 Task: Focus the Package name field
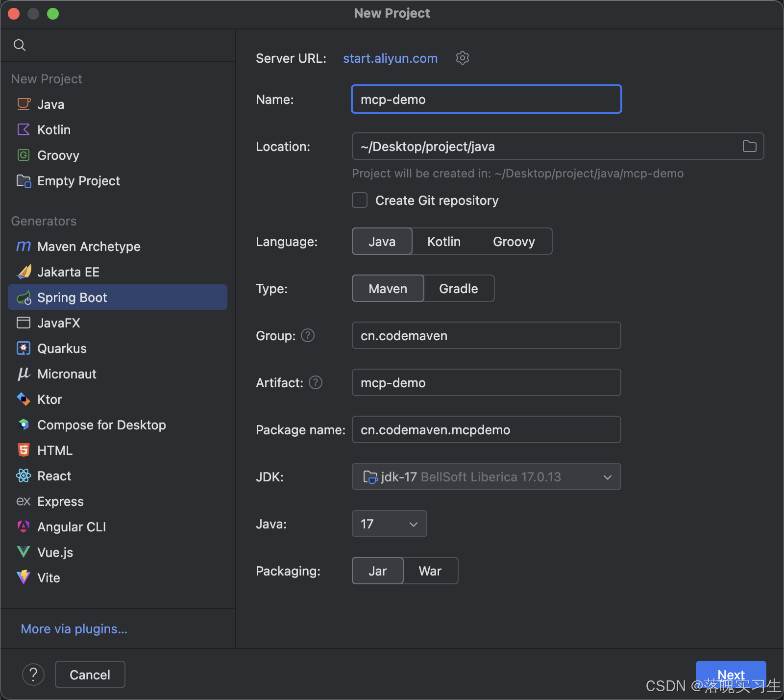click(x=487, y=429)
